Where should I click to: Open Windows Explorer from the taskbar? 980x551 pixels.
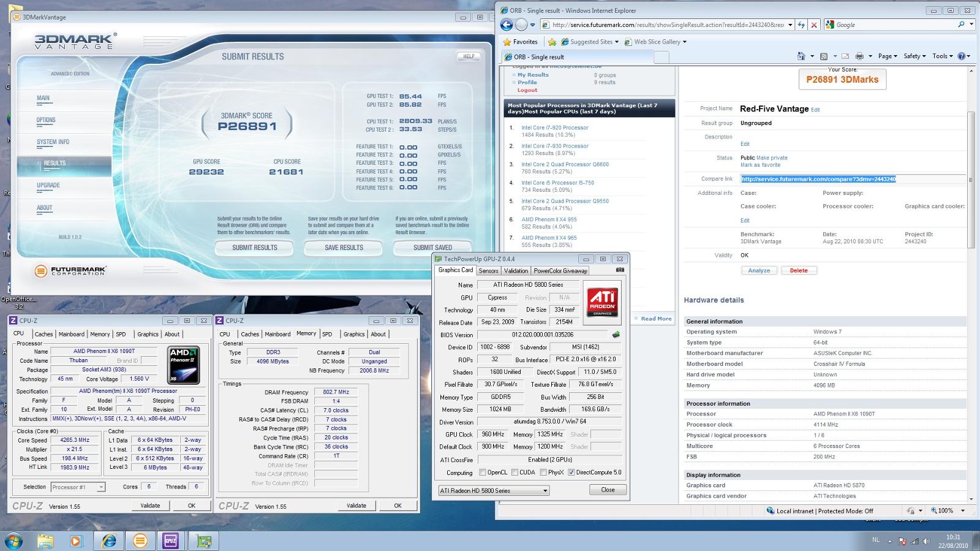45,541
